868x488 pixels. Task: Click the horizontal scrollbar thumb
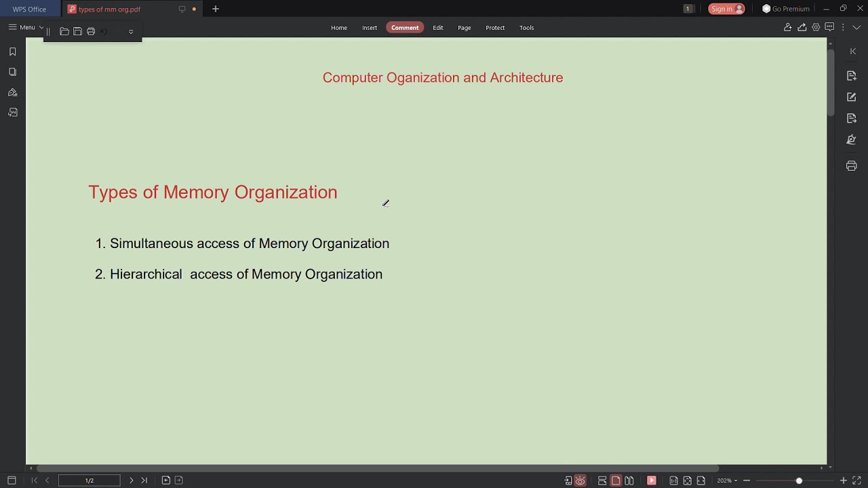[x=378, y=468]
